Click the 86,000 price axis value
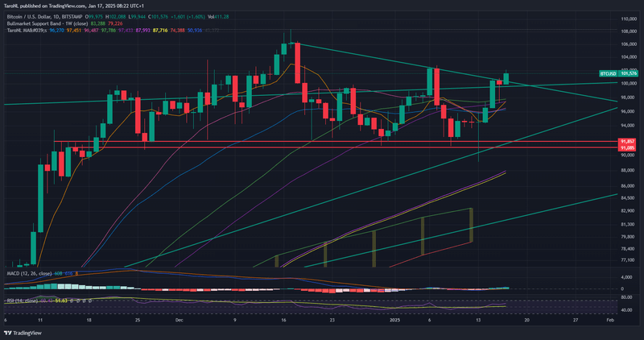The width and height of the screenshot is (644, 340). click(629, 186)
